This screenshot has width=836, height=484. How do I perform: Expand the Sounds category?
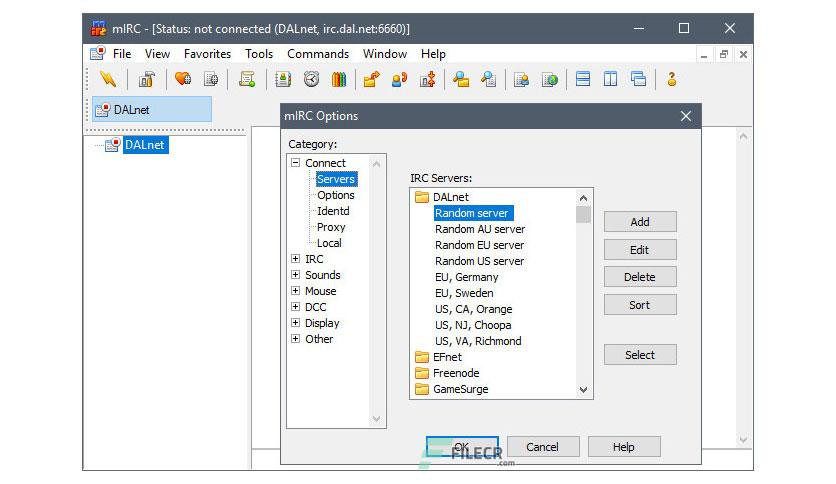[295, 275]
